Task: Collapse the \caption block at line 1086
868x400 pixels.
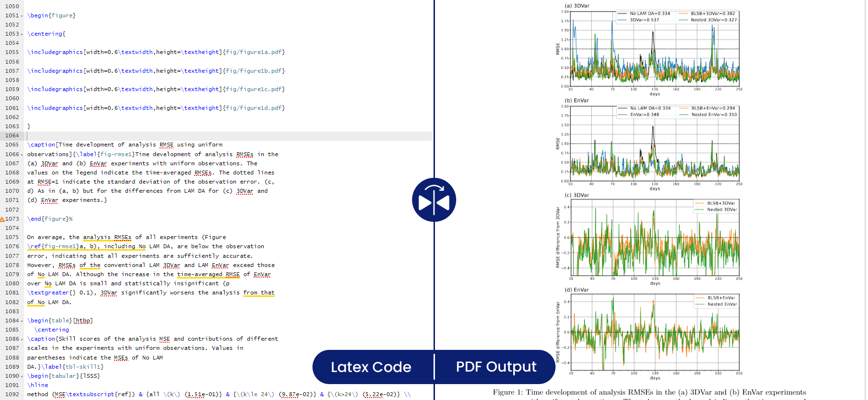Action: [x=22, y=339]
